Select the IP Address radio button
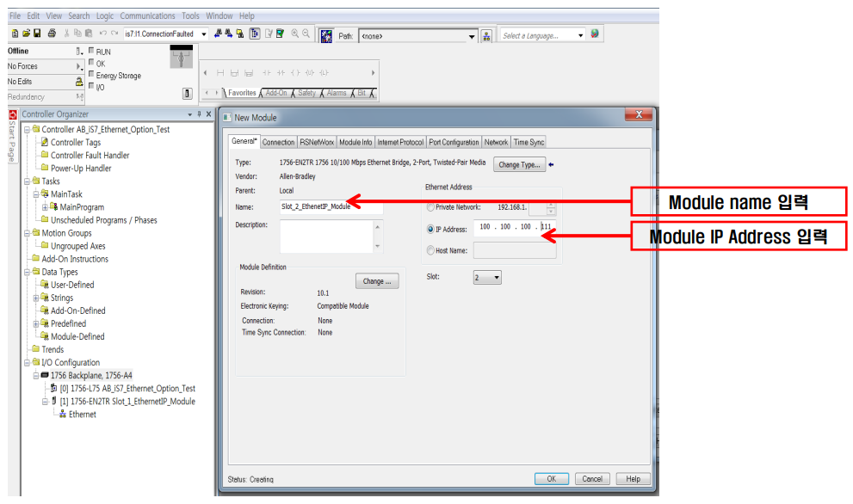853x504 pixels. 430,227
